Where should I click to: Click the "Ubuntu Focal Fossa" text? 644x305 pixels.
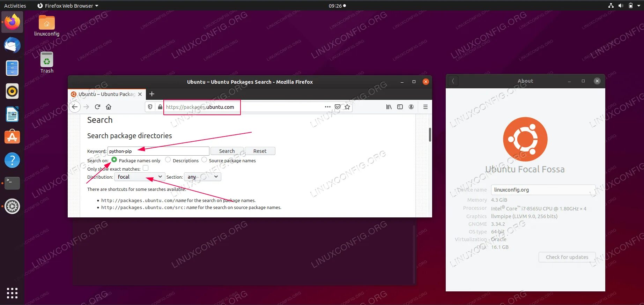[x=525, y=169]
